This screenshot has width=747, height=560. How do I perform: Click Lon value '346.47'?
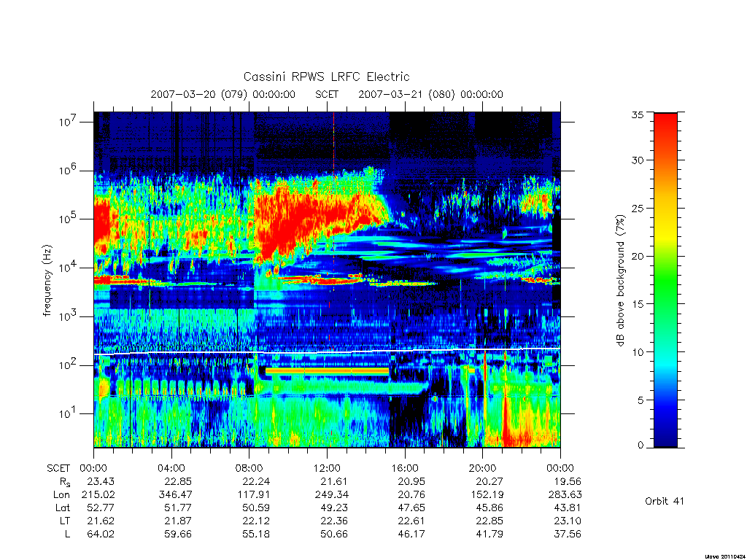(x=175, y=495)
